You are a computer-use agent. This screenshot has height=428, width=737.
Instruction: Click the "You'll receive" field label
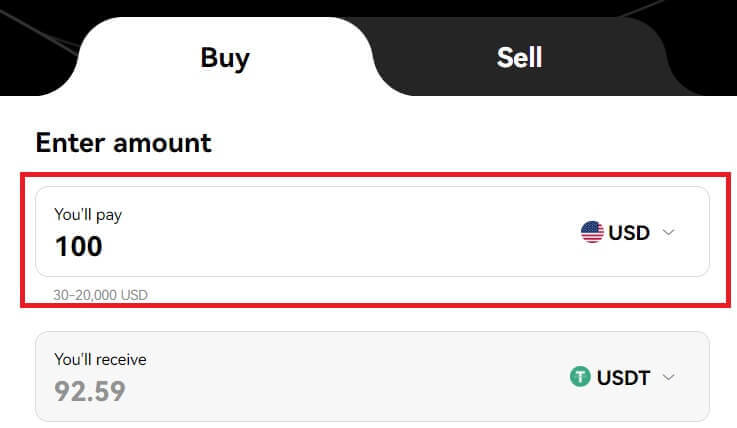(100, 359)
